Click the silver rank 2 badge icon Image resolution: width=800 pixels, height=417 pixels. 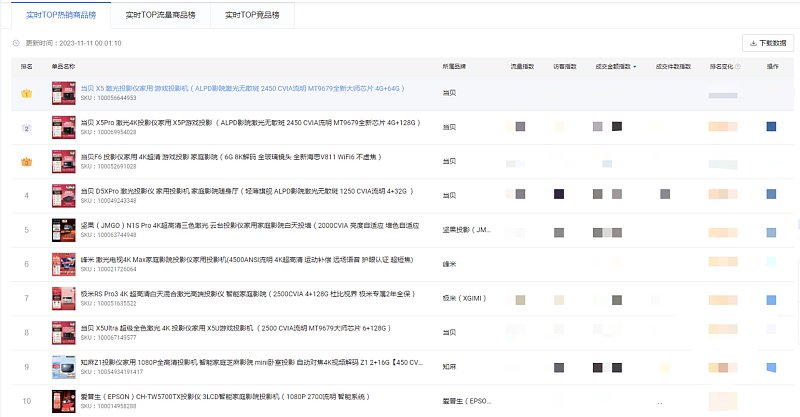pyautogui.click(x=27, y=128)
